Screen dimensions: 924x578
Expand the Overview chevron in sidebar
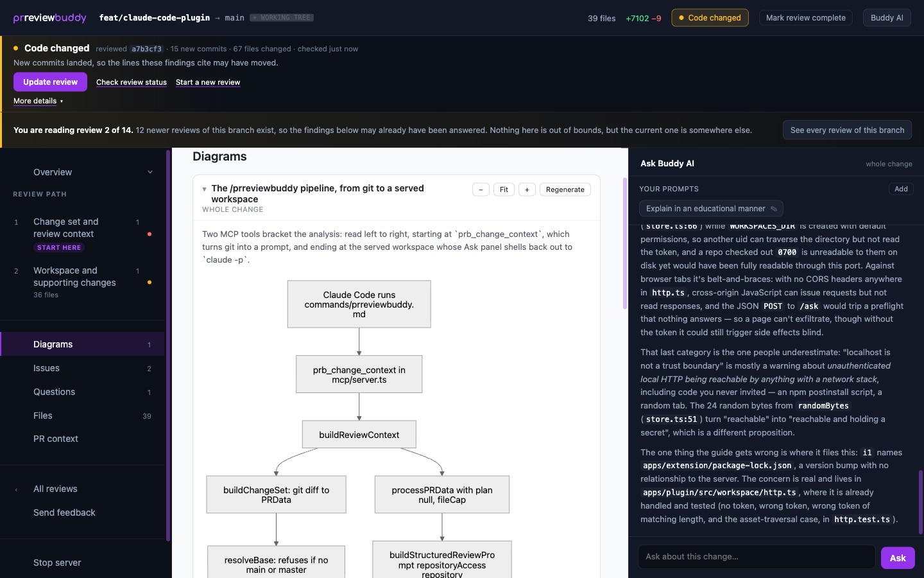pos(150,172)
